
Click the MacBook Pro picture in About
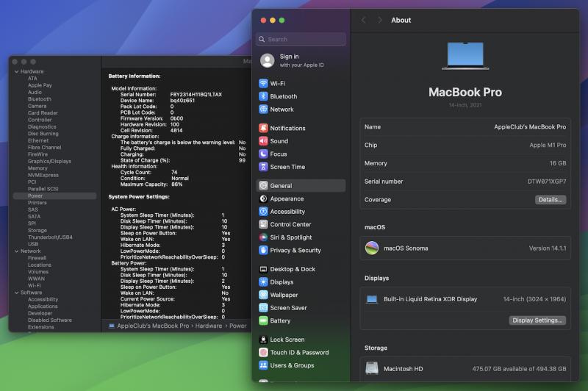coord(465,56)
